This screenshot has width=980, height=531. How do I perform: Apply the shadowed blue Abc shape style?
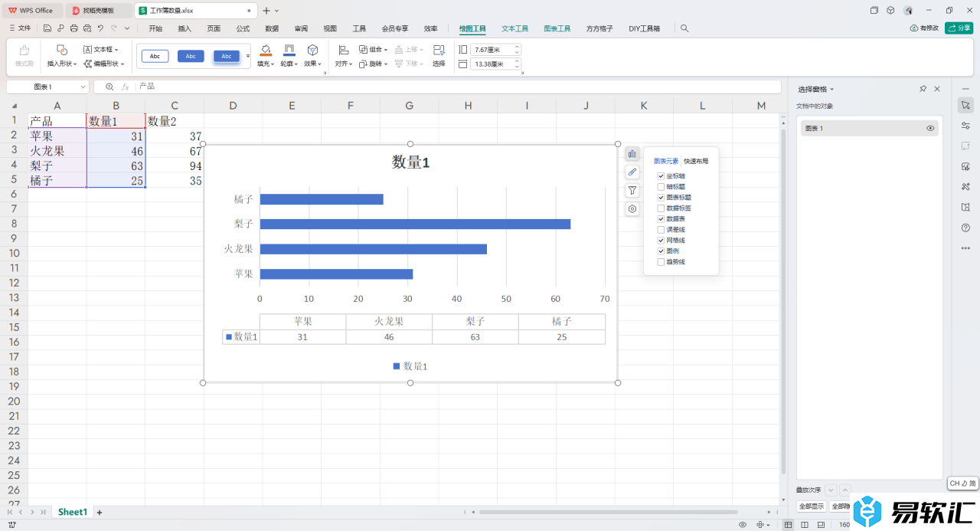pos(227,56)
